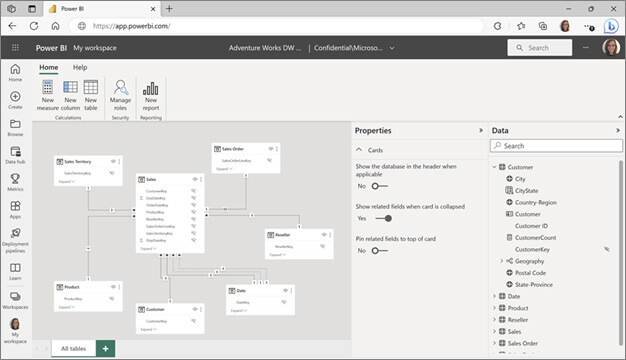
Task: Open Home in the left navigation
Action: [15, 72]
